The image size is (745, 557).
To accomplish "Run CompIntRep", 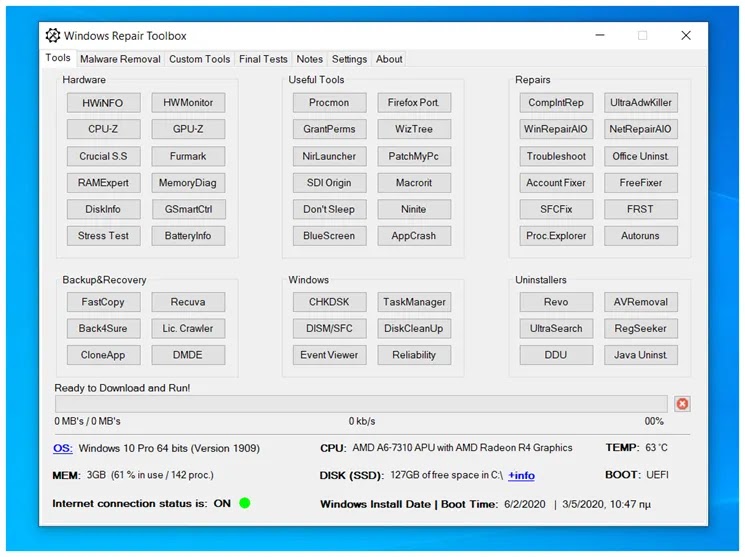I will pos(556,103).
